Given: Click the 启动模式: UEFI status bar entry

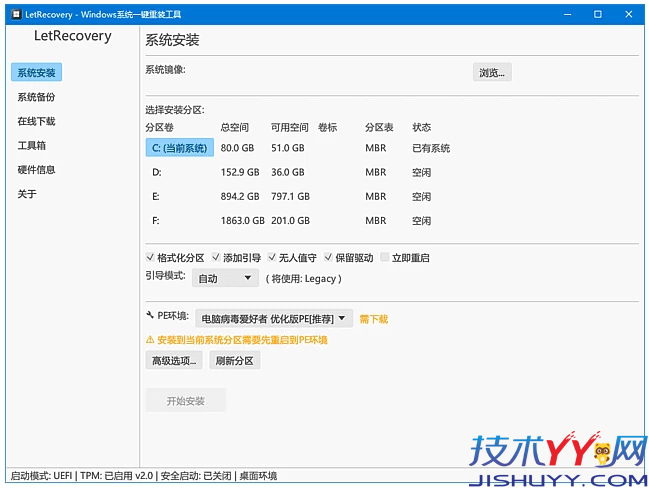Looking at the screenshot, I should coord(41,476).
